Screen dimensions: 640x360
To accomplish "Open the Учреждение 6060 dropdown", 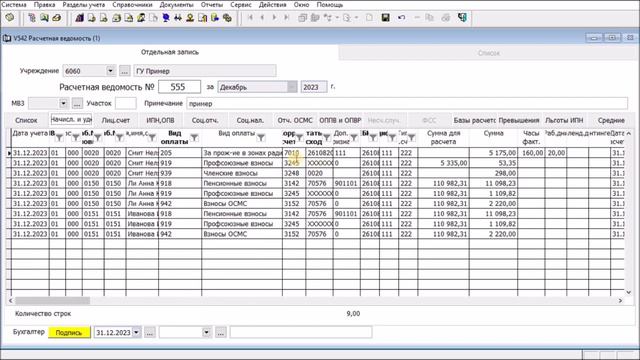I will (110, 71).
